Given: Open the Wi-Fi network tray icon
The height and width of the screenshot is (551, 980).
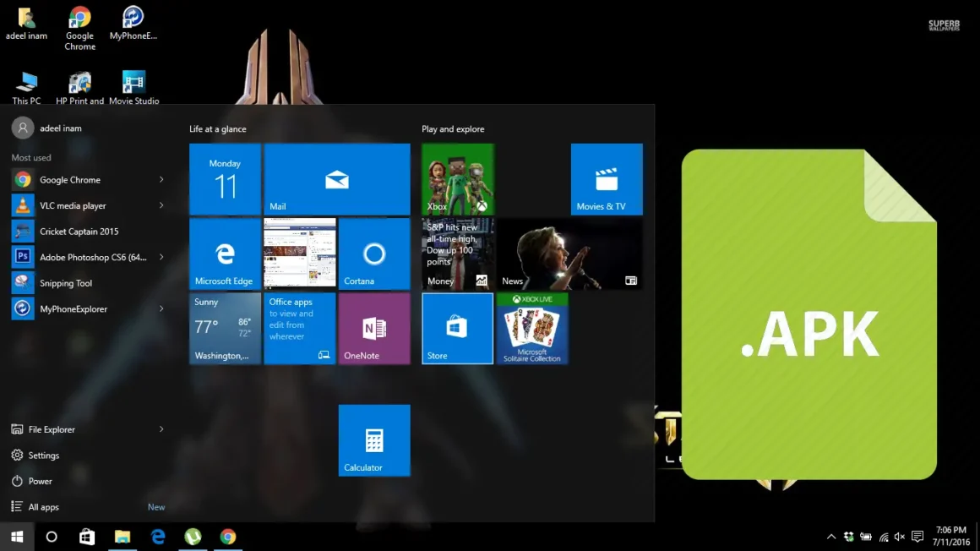Looking at the screenshot, I should (883, 537).
